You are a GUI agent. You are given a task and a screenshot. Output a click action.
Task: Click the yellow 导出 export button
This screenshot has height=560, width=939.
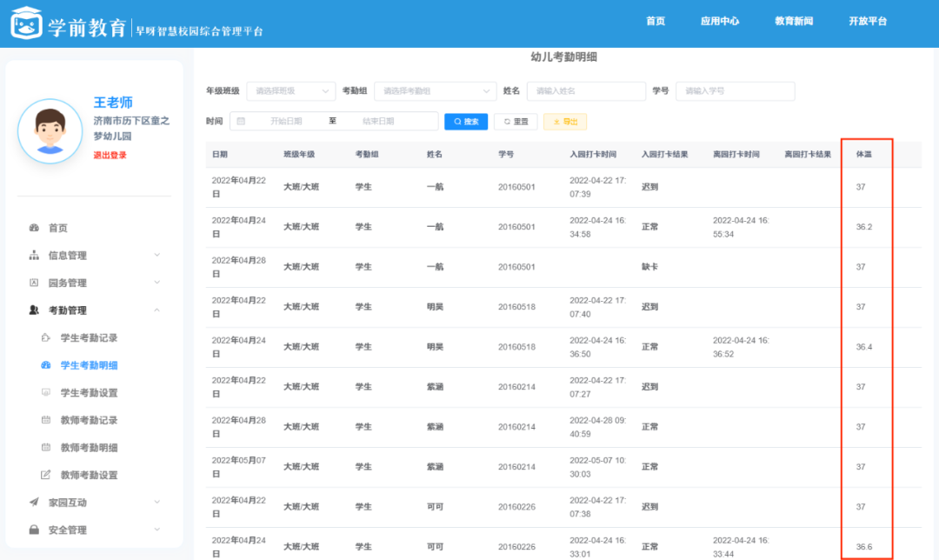565,122
